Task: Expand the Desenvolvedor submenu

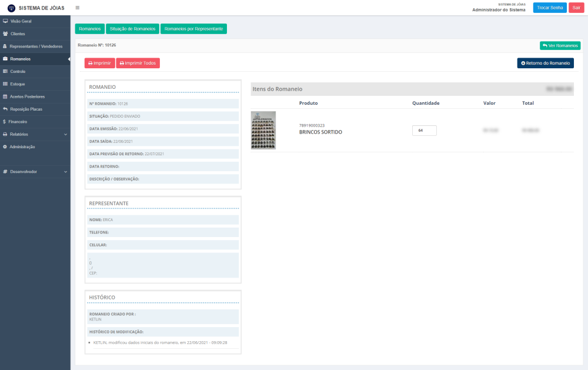Action: coord(35,172)
